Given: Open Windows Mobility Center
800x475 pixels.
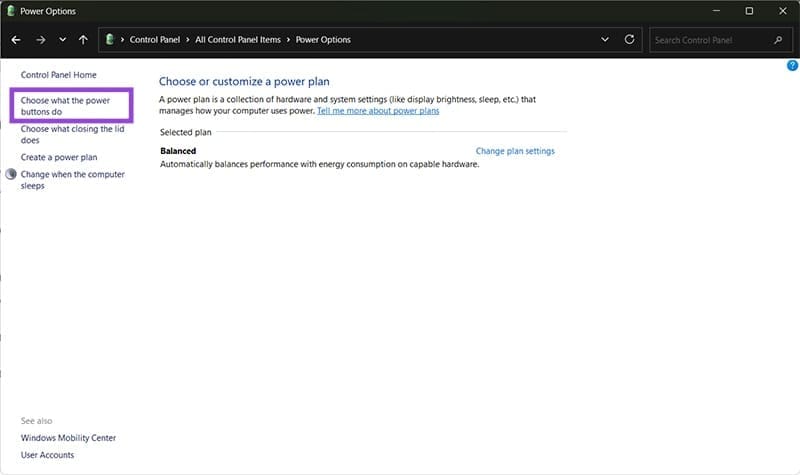Looking at the screenshot, I should [x=68, y=438].
